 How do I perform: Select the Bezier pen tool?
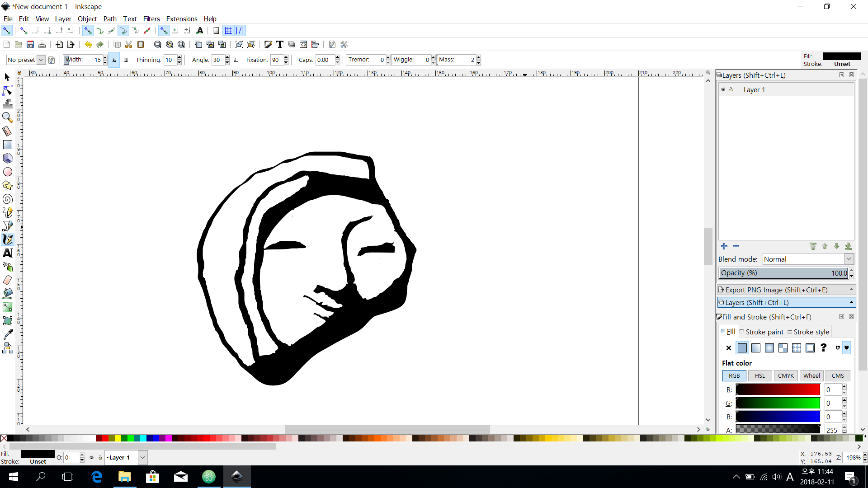(7, 226)
